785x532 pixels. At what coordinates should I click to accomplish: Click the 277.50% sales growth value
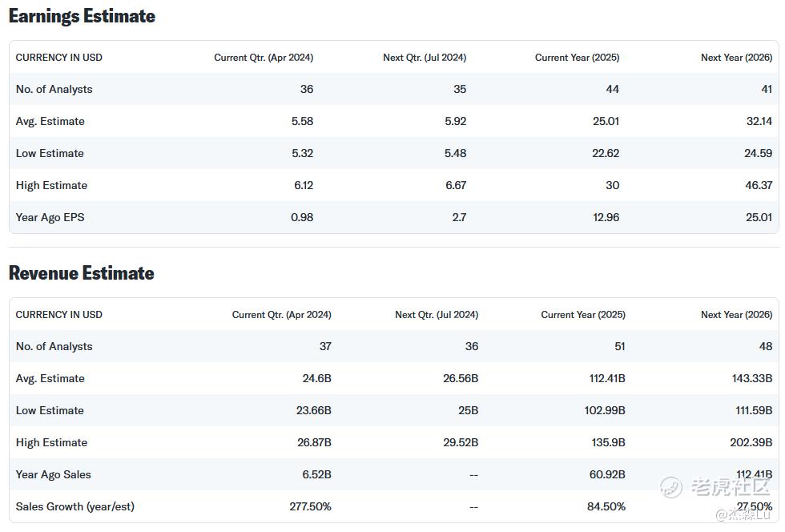coord(310,506)
